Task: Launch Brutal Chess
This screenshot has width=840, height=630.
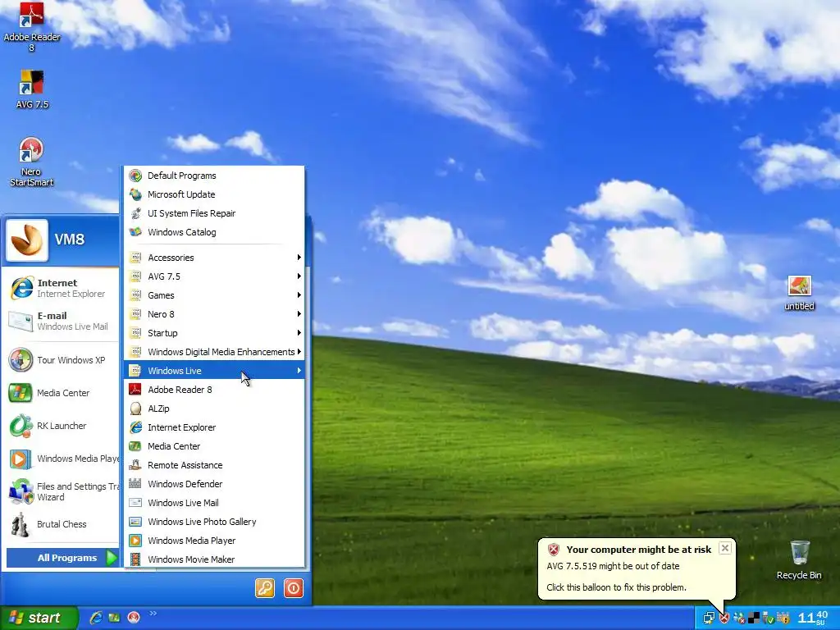Action: coord(60,524)
